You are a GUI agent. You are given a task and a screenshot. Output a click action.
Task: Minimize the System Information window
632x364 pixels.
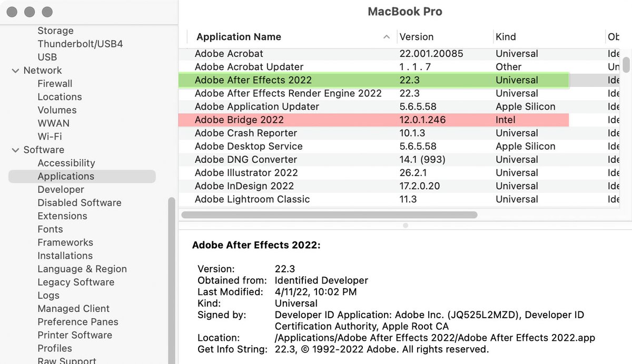pos(29,12)
